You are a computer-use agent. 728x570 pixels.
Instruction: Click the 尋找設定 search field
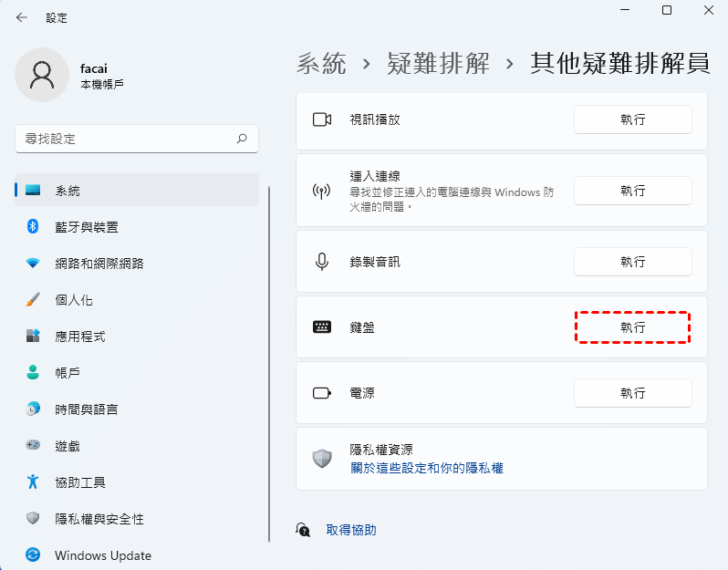coord(123,139)
